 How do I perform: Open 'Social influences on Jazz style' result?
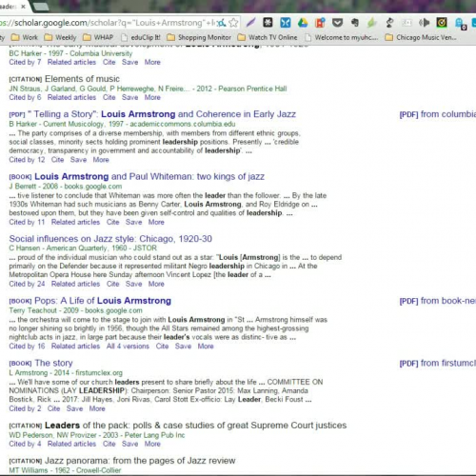coord(110,239)
